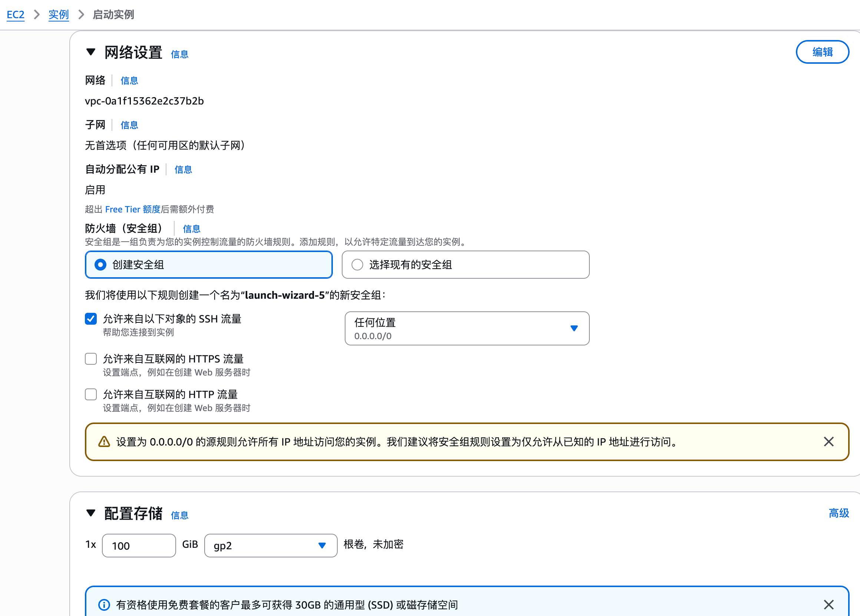Go to EC2 in breadcrumb
860x616 pixels.
(16, 15)
